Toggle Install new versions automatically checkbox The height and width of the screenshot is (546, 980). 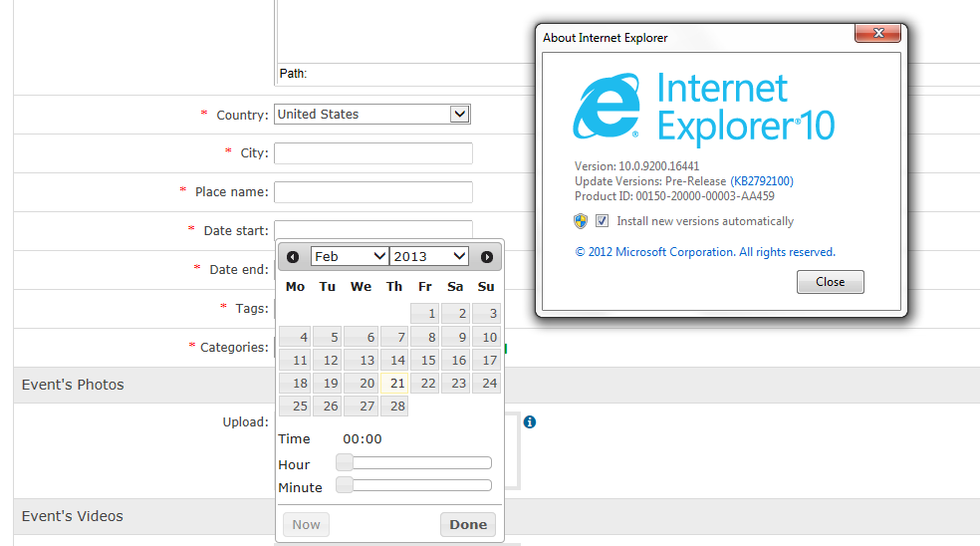click(x=602, y=221)
